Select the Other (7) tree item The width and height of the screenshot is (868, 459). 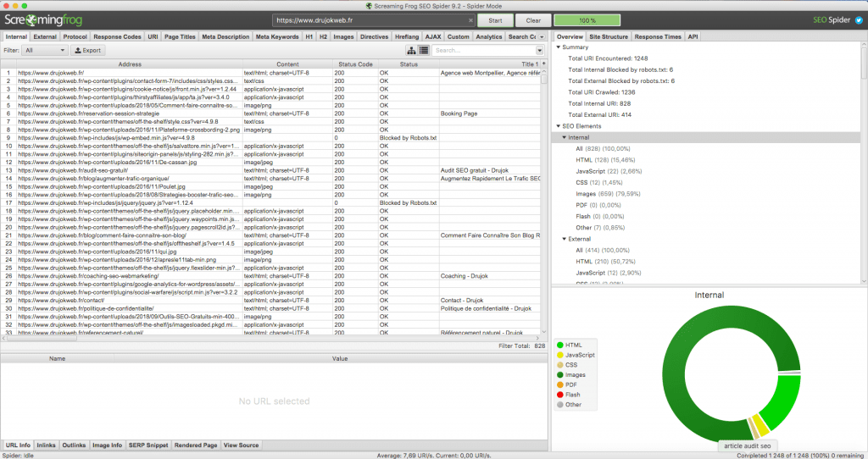tap(600, 228)
